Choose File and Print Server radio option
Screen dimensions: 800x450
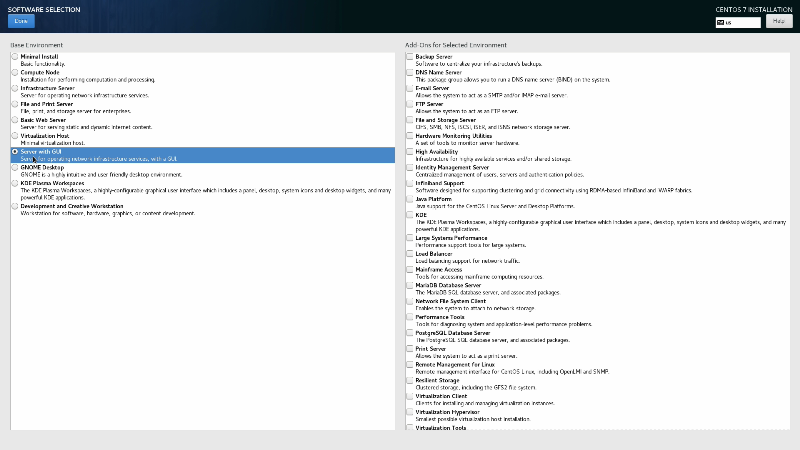[15, 104]
